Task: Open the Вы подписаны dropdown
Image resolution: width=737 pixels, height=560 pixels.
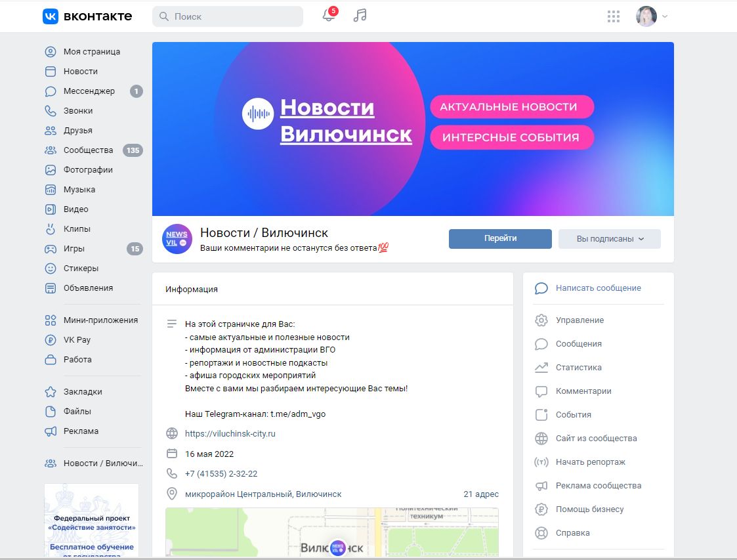Action: pyautogui.click(x=609, y=239)
